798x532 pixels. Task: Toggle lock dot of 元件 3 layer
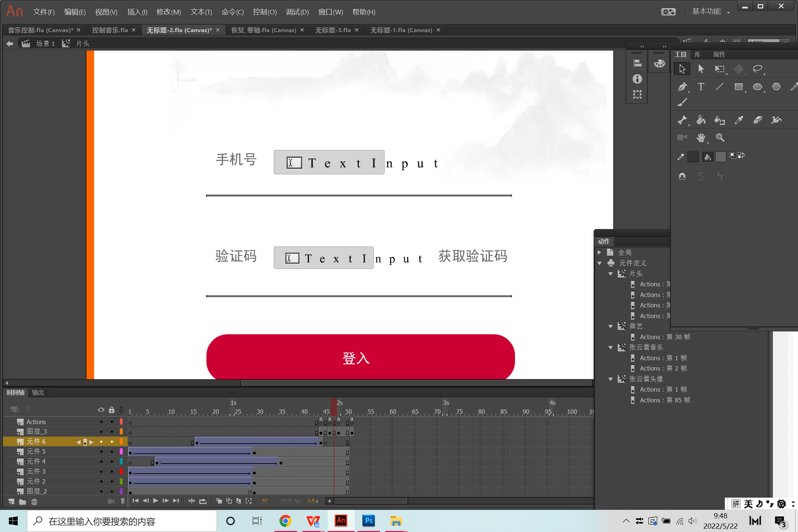112,471
